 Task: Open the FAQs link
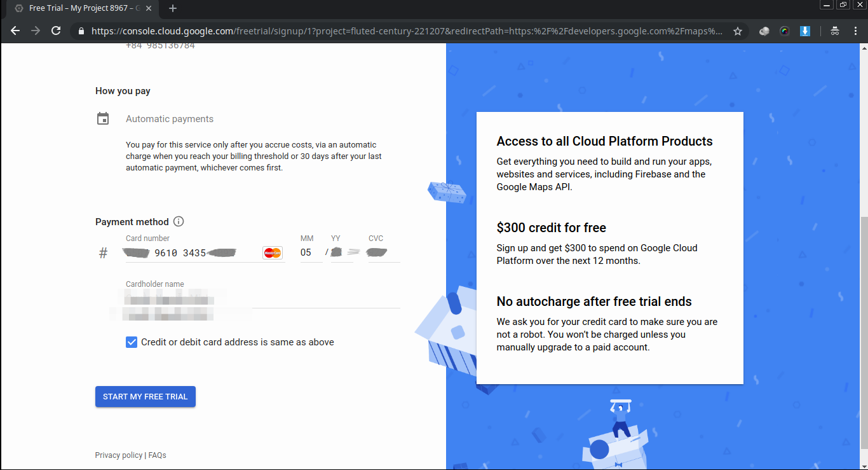[x=158, y=455]
